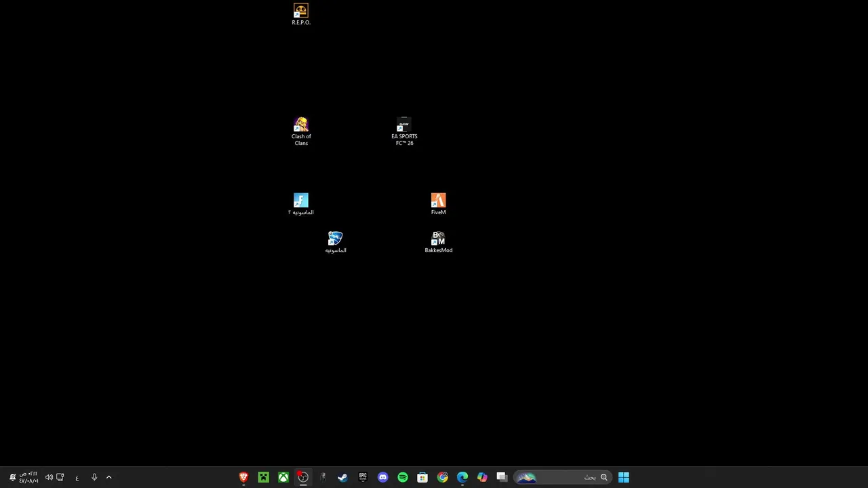Open the Xbox app in taskbar
Viewport: 868px width, 488px height.
(x=283, y=478)
